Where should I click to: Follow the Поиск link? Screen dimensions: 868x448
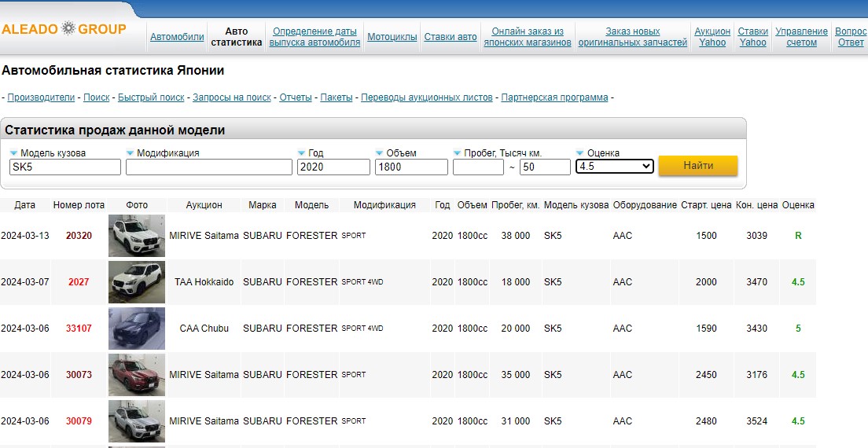[x=97, y=97]
